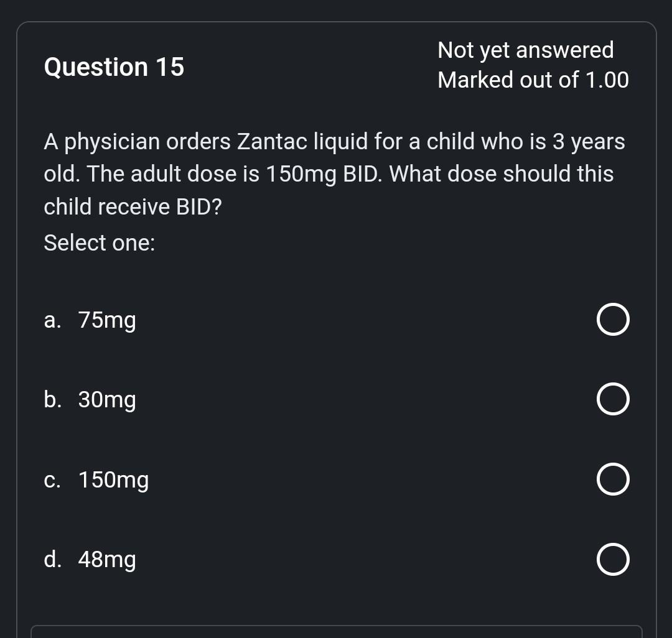This screenshot has height=638, width=672.
Task: Select the radio button for option d 48mg
Action: click(612, 558)
